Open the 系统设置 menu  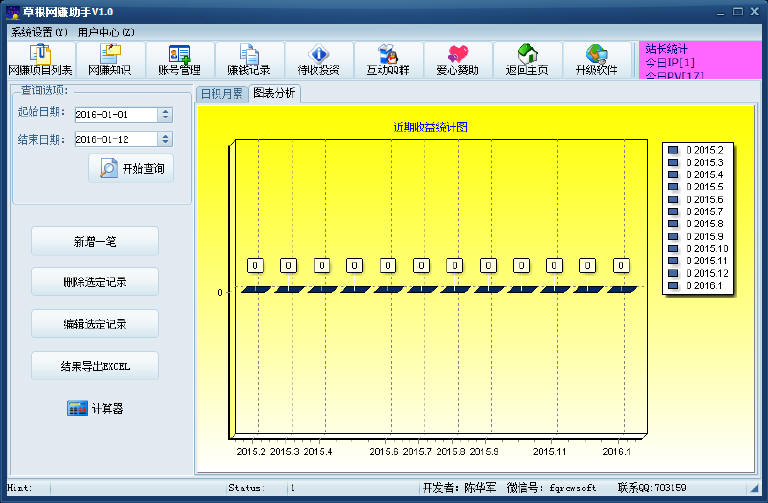pyautogui.click(x=40, y=32)
